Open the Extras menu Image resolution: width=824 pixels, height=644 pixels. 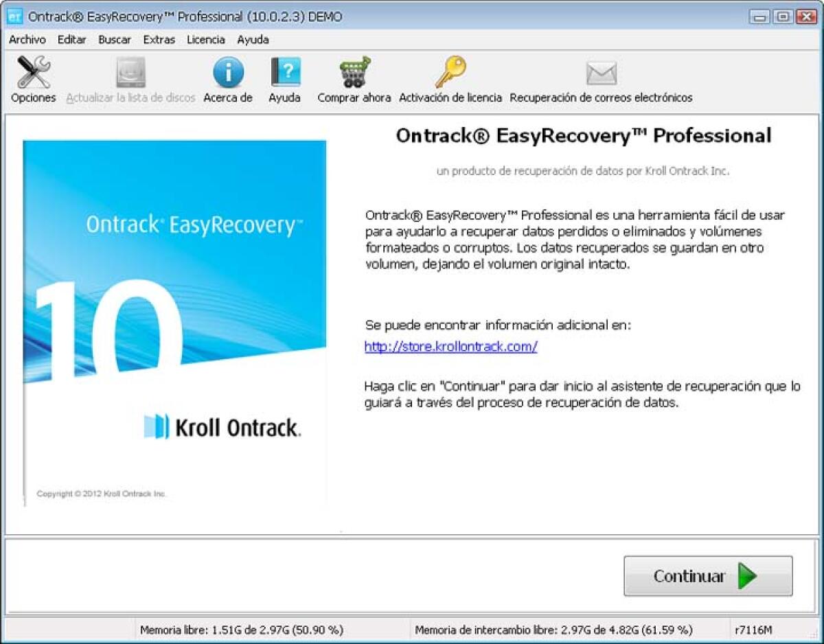[158, 39]
